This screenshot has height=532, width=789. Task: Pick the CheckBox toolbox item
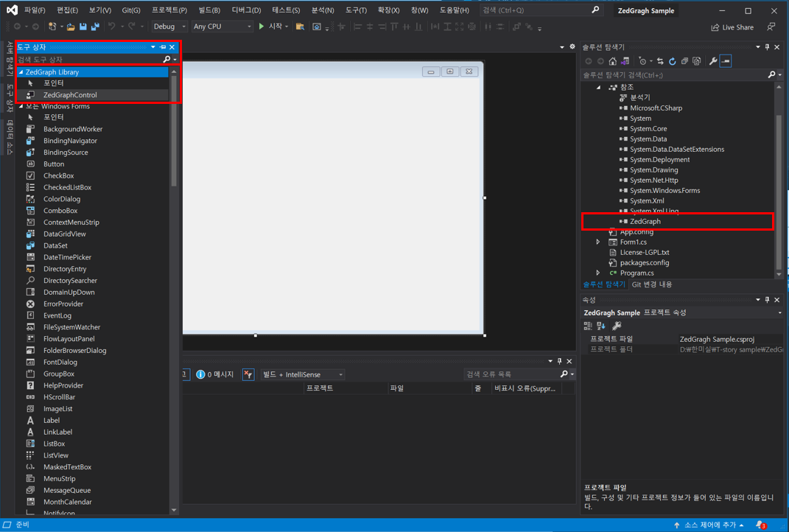[x=58, y=175]
